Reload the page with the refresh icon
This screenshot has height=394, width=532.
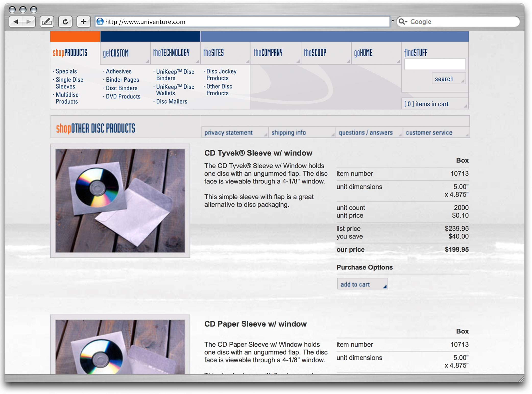[65, 22]
